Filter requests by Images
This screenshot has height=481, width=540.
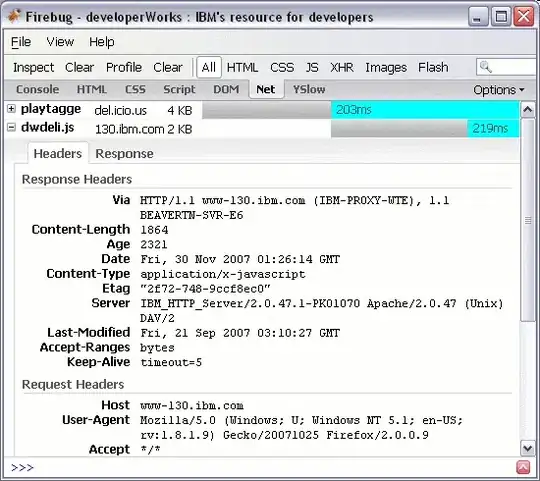[386, 67]
